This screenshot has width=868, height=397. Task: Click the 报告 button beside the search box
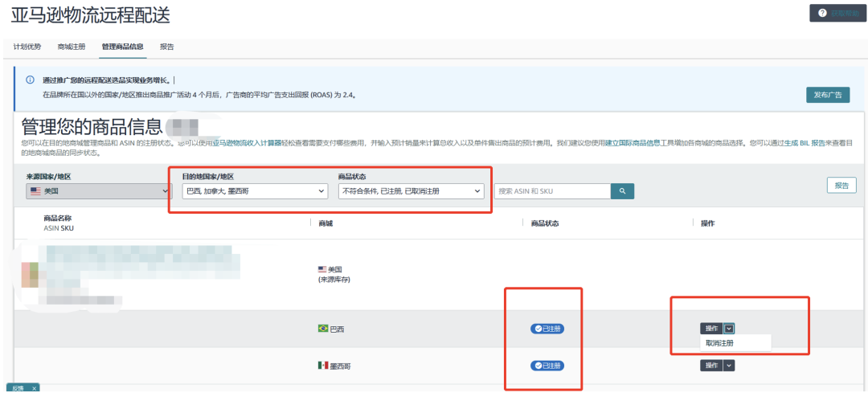(841, 186)
